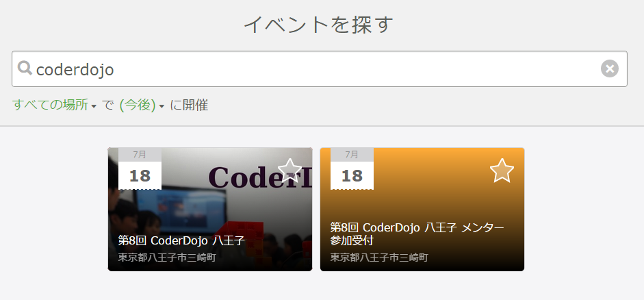Click 東京都八王子市三崎町 under the photo card
The image size is (644, 300).
[x=167, y=258]
